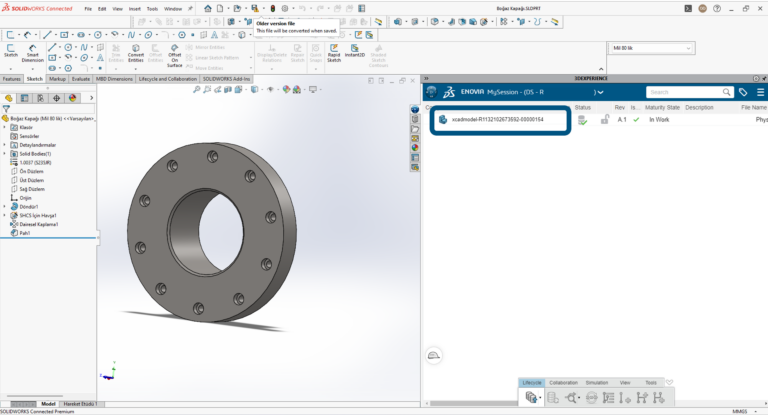Expand the Döndür1 feature node
The height and width of the screenshot is (415, 768).
[5, 207]
